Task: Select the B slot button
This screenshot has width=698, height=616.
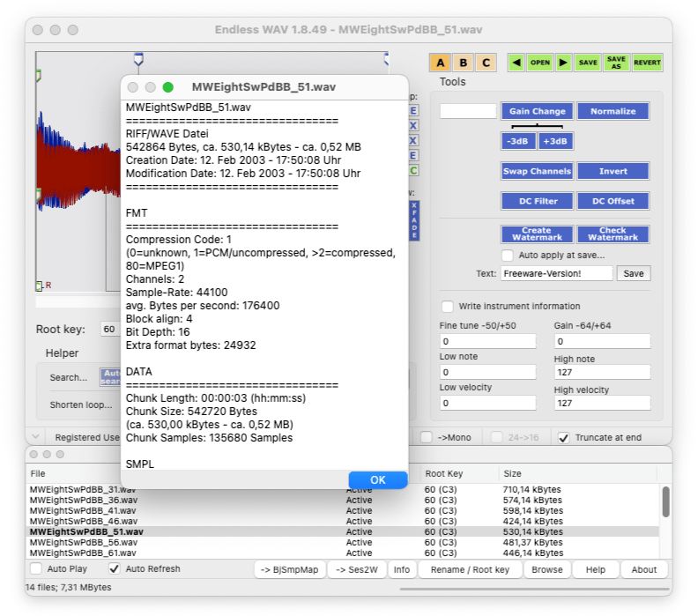Action: (x=463, y=63)
